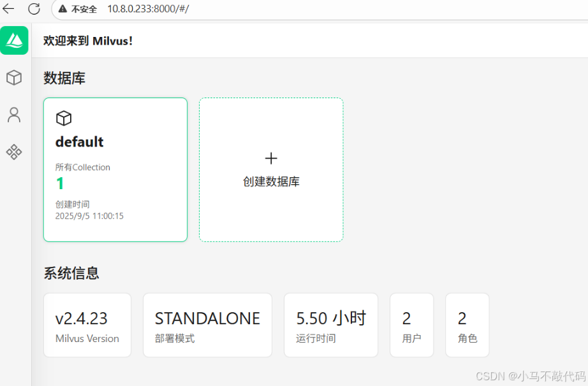588x386 pixels.
Task: Click the 5.50 小时 运行时间 card
Action: coord(330,325)
